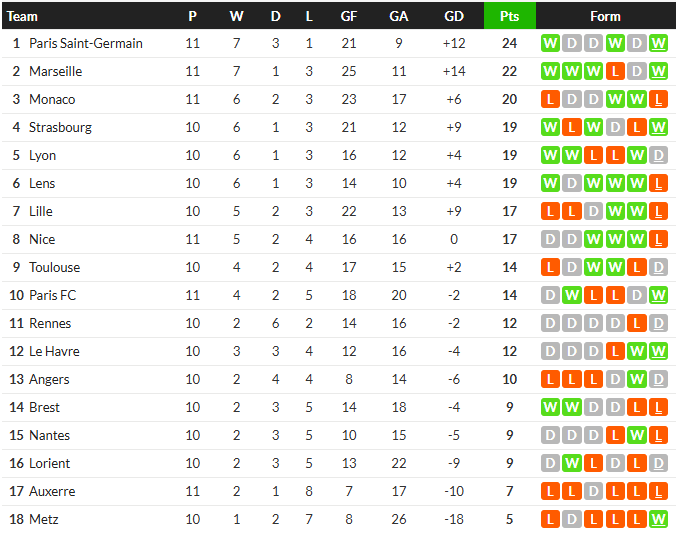Click Lille's grey D form badge
Image resolution: width=678 pixels, height=538 pixels.
(x=593, y=211)
